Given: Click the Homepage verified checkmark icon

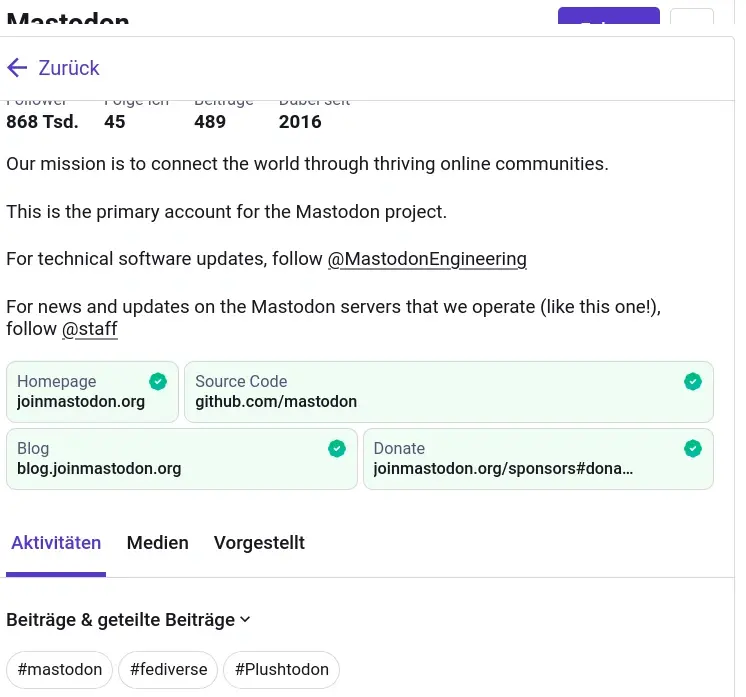Looking at the screenshot, I should coord(157,381).
